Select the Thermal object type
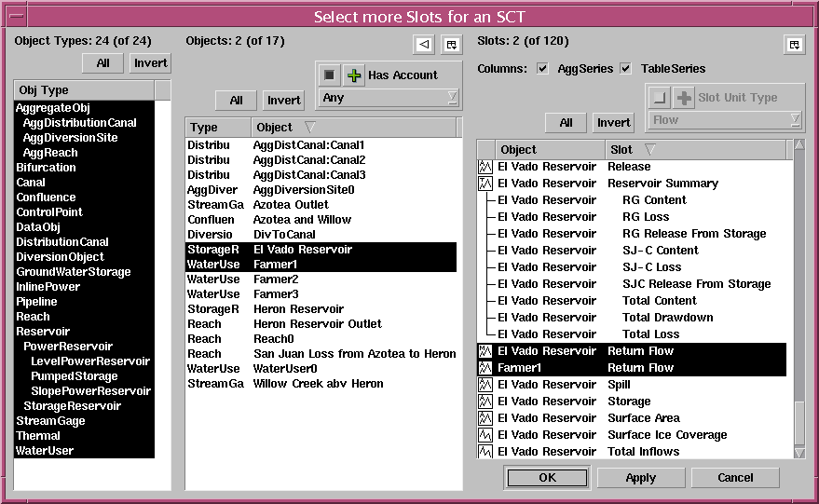 [x=84, y=436]
